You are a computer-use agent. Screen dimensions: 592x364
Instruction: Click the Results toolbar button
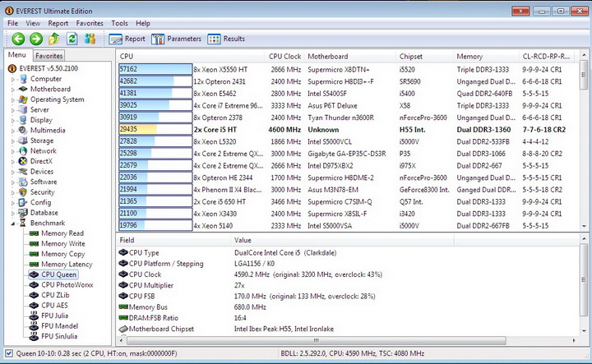tap(226, 39)
